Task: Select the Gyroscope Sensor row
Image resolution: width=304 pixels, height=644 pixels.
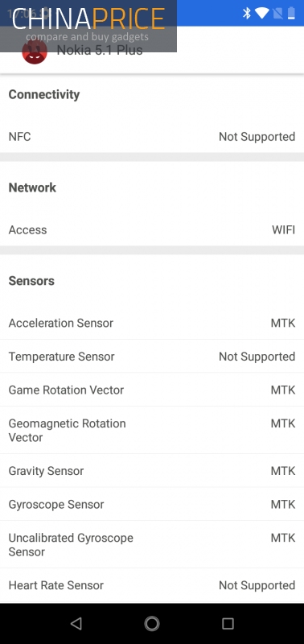Action: (x=152, y=504)
